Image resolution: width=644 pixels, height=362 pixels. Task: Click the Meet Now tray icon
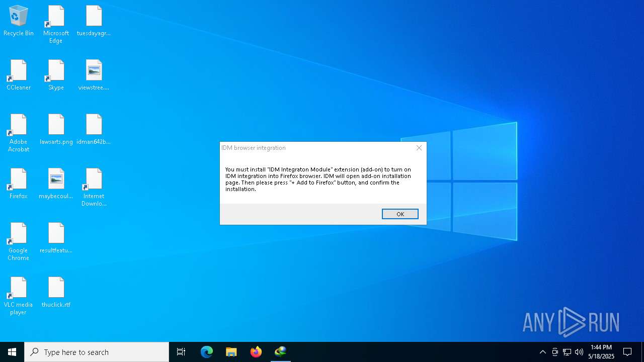coord(555,352)
